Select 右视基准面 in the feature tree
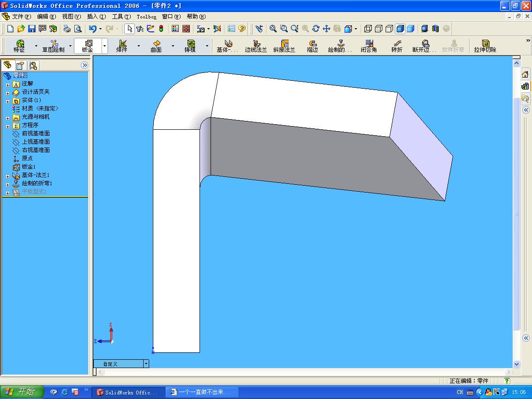532x399 pixels. tap(36, 150)
